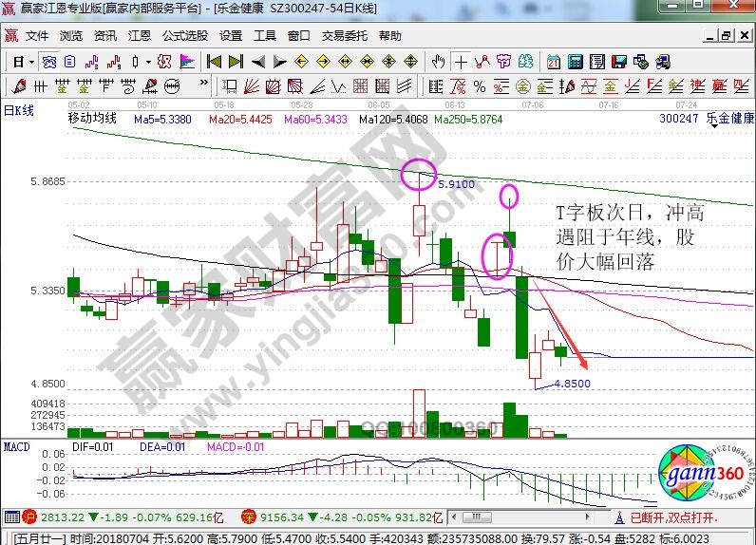Screen dimensions: 756x545
Task: Click the MACD indicator panel label
Action: (16, 445)
